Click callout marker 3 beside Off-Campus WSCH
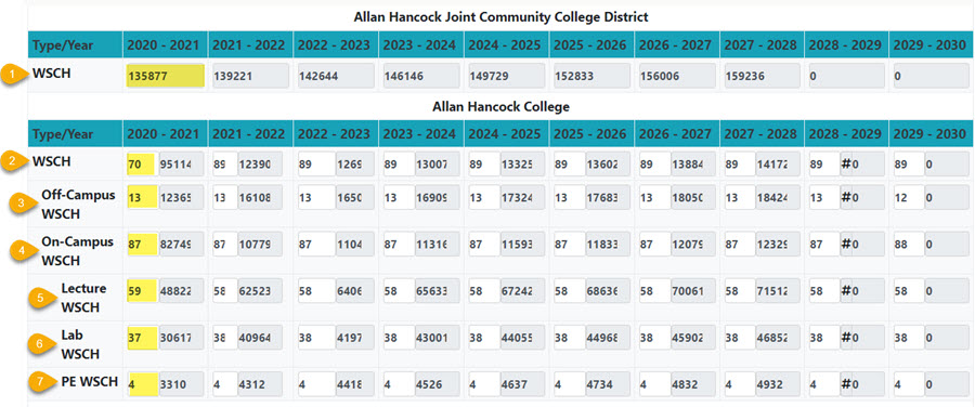977x408 pixels. (x=20, y=204)
